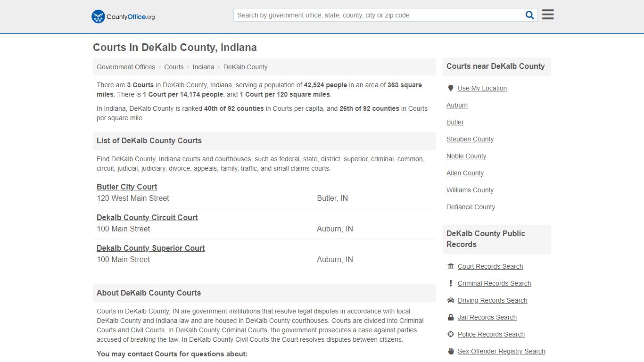Click the address 120 West Main Street
The image size is (644, 362).
[x=133, y=198]
